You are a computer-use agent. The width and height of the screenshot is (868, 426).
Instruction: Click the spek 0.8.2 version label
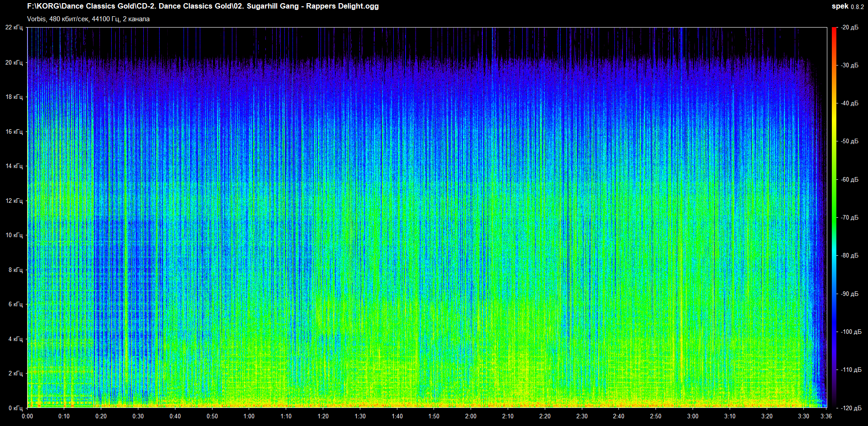pos(847,6)
